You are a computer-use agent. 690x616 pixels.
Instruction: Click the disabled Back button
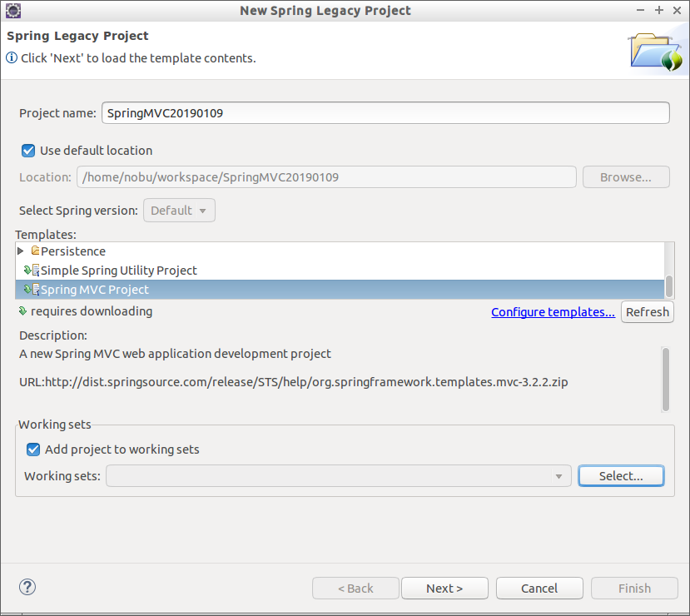coord(355,589)
